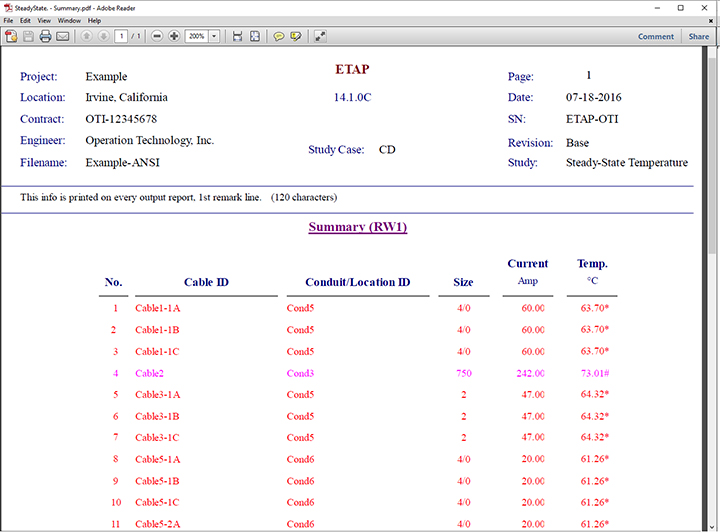Viewport: 720px width, 532px height.
Task: Toggle read mode full-screen icon
Action: tap(320, 36)
